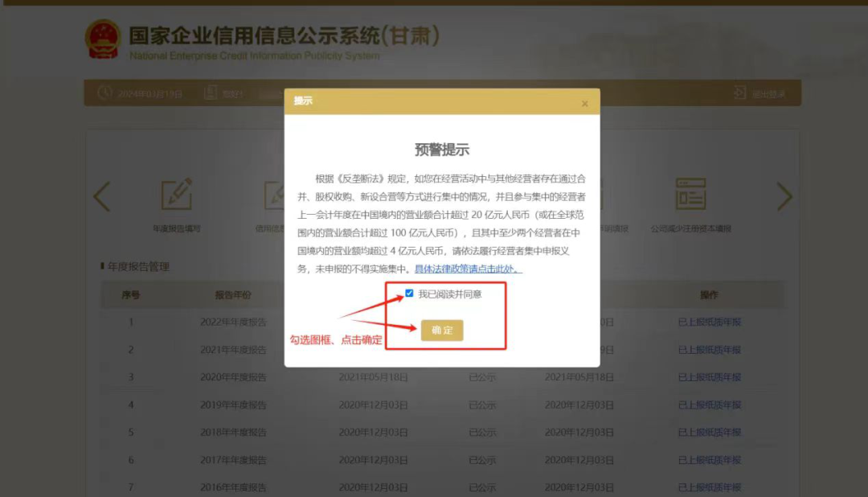Open the 公司减少注册资本填报 icon

point(690,195)
